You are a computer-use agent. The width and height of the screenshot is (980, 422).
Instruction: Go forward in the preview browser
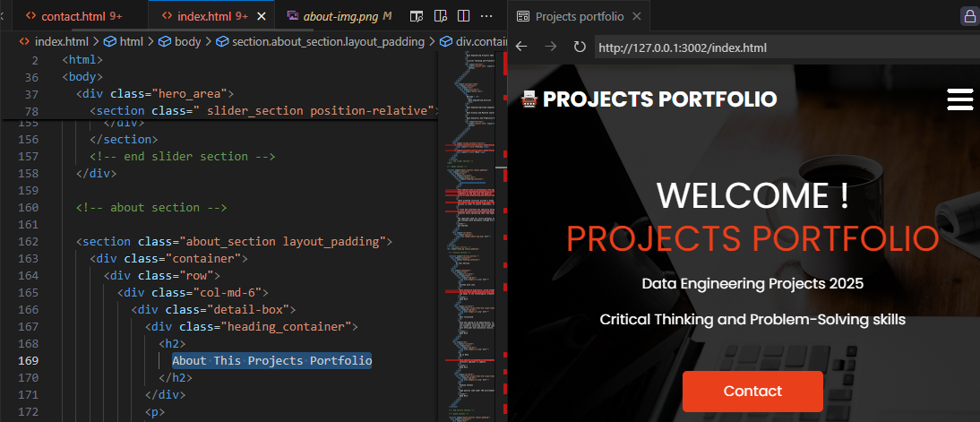(551, 47)
